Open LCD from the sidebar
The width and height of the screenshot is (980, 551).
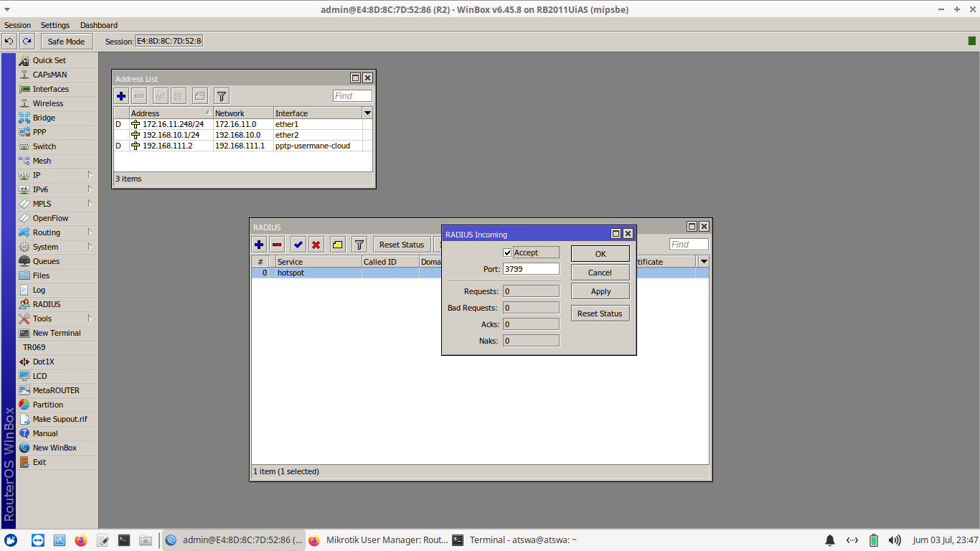pos(57,376)
